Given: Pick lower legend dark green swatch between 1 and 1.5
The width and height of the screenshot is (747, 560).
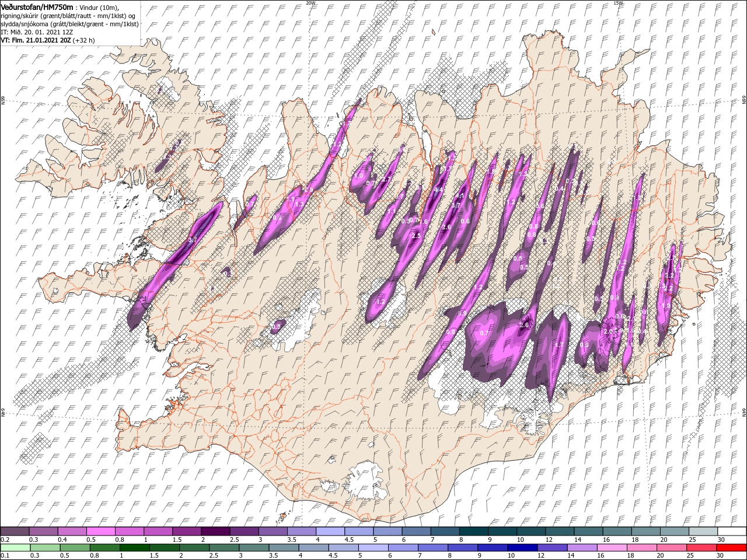Looking at the screenshot, I should [134, 548].
